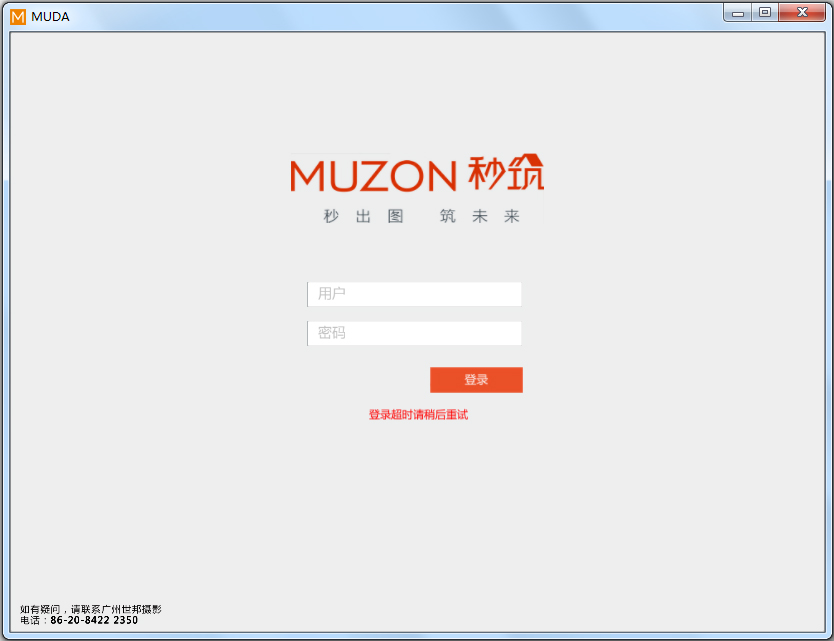Click the MUDA window title text
Image resolution: width=834 pixels, height=641 pixels.
click(51, 17)
